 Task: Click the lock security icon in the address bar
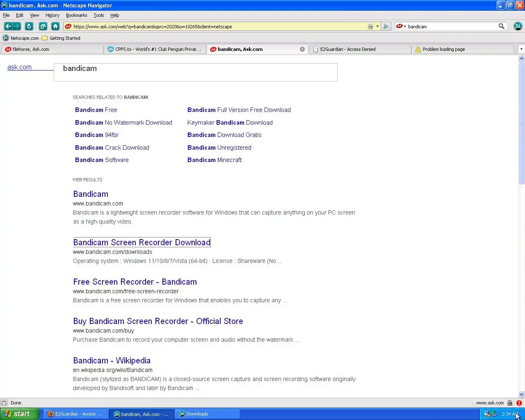tap(370, 26)
